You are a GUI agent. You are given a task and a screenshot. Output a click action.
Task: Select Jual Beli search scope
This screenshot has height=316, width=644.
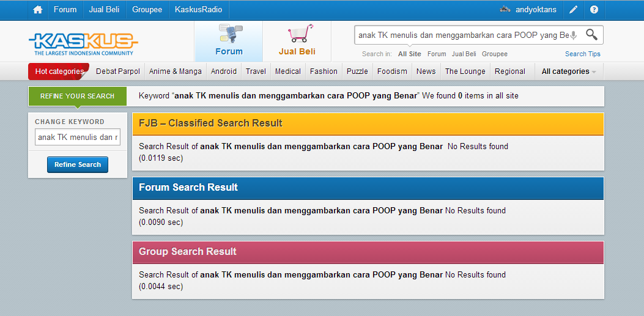464,54
